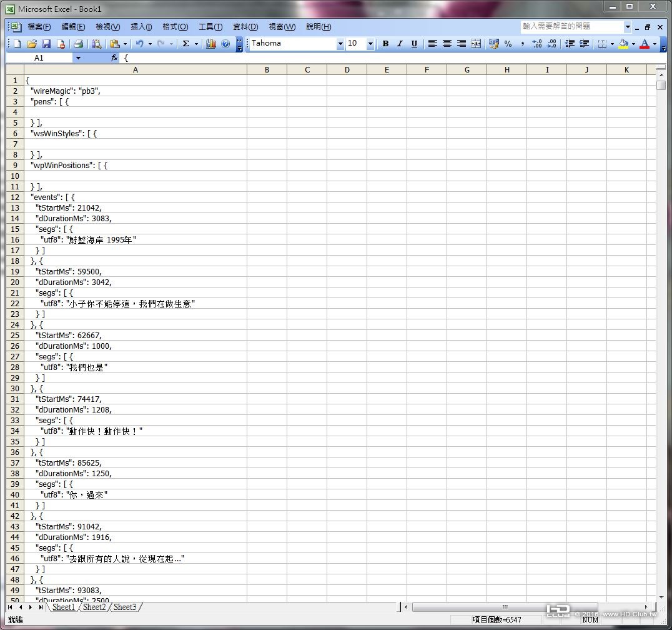672x630 pixels.
Task: Click the AutoSum sigma icon
Action: click(x=186, y=44)
